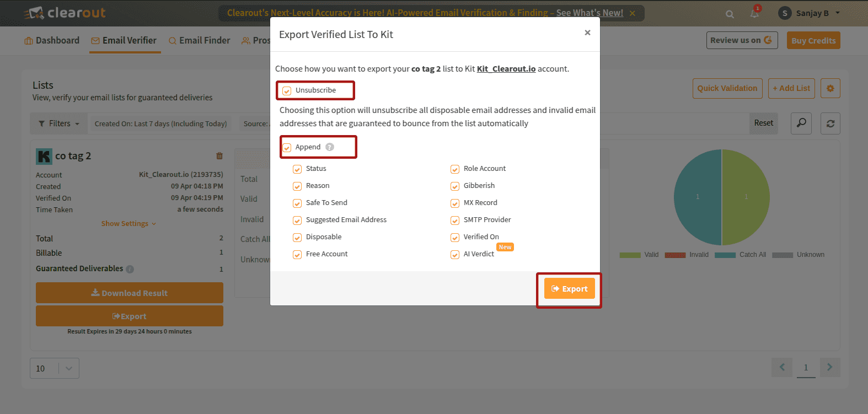Click the Created On filter chip
This screenshot has height=414, width=868.
click(160, 123)
